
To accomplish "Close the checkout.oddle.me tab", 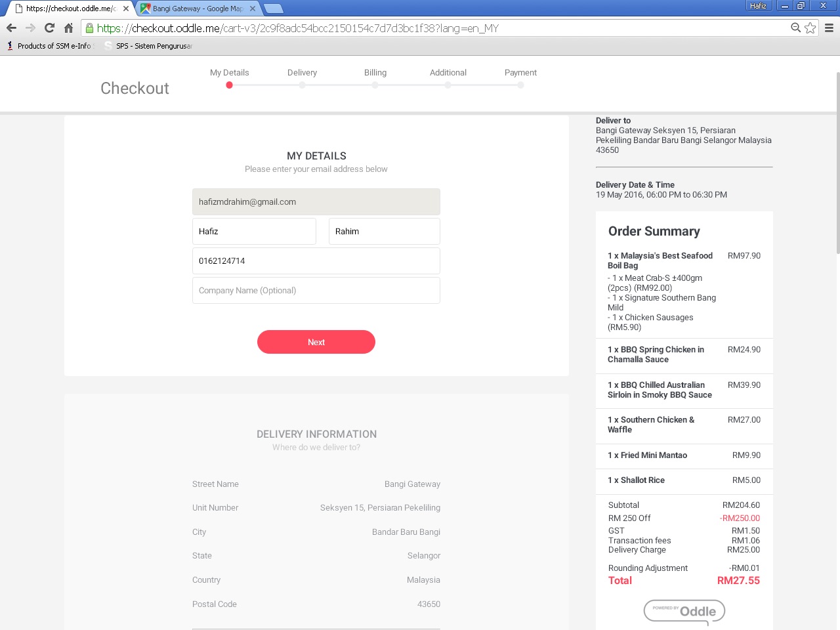I will 126,9.
